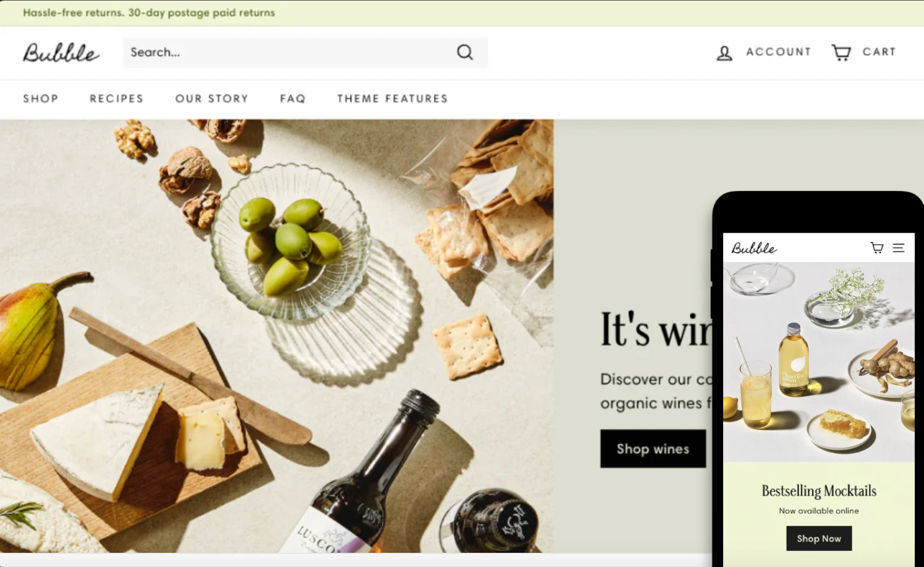The image size is (924, 567).
Task: Tap the Shop Now button in phone
Action: coord(819,539)
